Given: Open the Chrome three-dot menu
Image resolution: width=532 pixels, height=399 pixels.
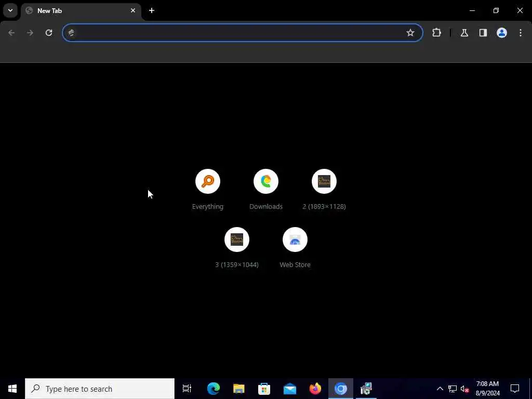Looking at the screenshot, I should (x=521, y=33).
